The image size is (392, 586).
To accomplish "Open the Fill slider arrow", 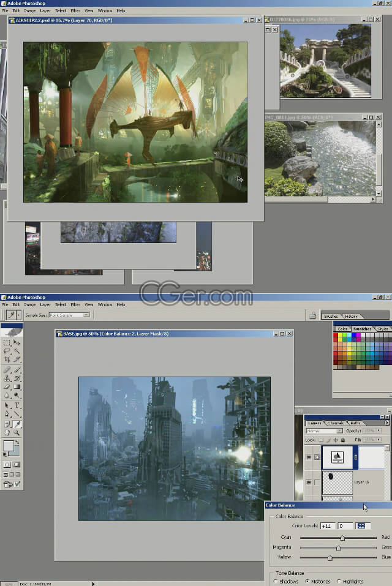I will coord(379,440).
